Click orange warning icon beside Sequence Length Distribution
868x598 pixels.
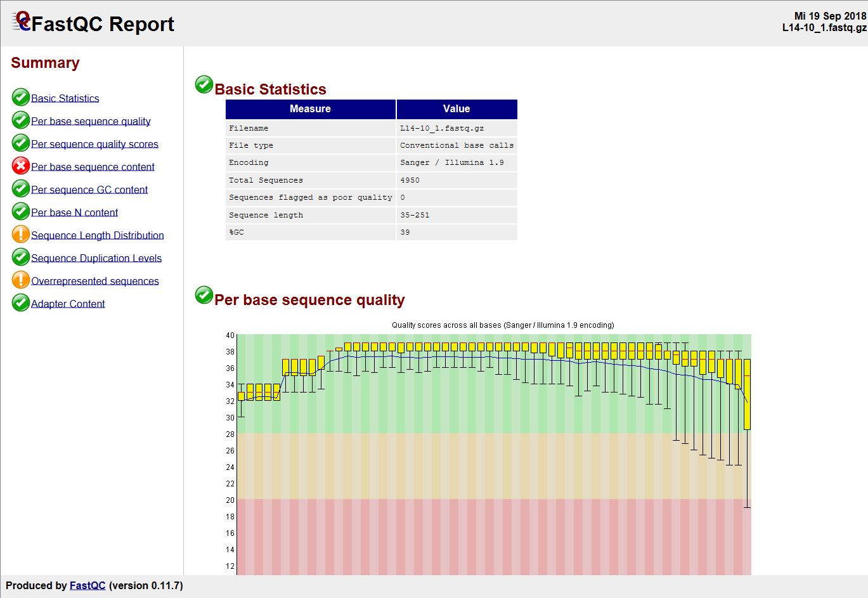pyautogui.click(x=20, y=235)
